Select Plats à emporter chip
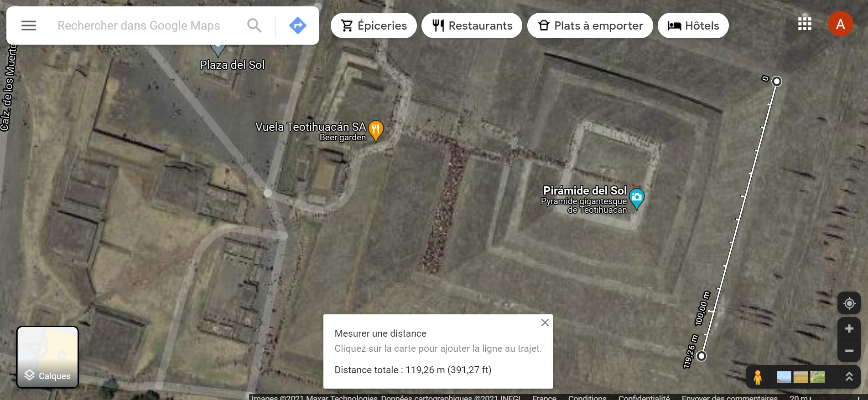This screenshot has height=400, width=868. [x=590, y=26]
